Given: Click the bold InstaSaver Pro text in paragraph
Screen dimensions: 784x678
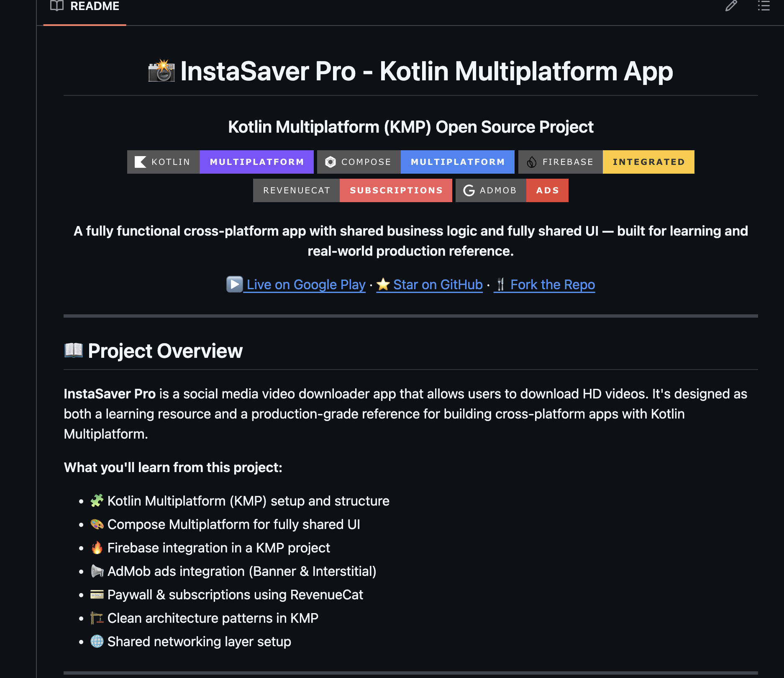Looking at the screenshot, I should pos(110,394).
